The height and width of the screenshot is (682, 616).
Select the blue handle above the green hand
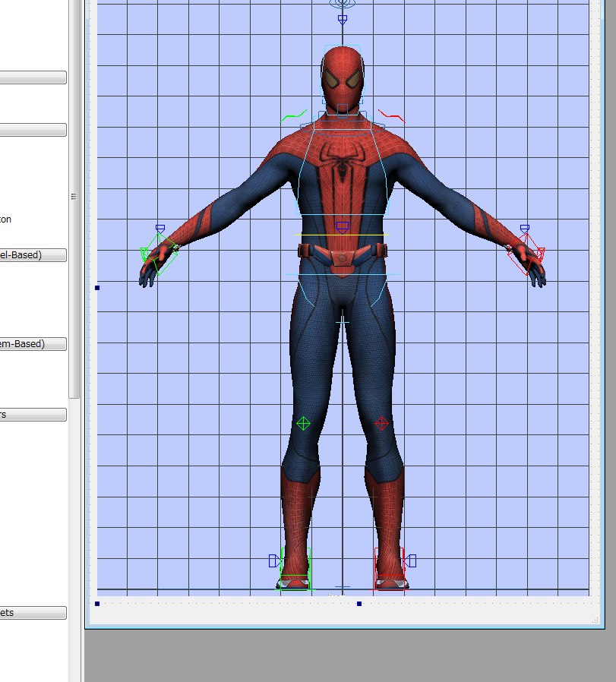click(x=160, y=228)
